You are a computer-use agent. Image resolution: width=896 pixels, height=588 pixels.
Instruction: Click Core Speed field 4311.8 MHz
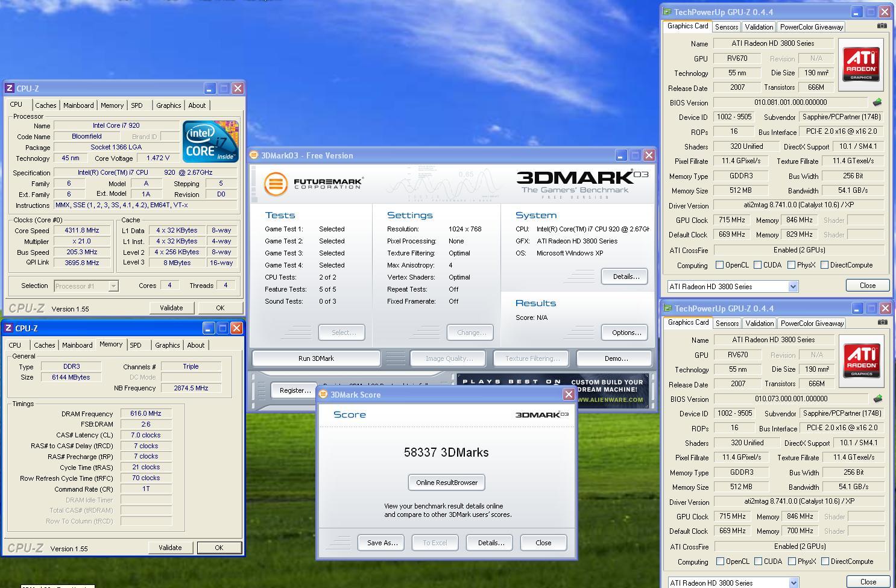pos(82,230)
